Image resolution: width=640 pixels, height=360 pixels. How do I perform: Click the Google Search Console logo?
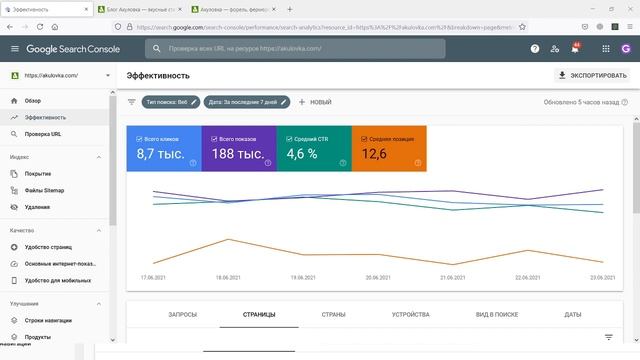coord(73,49)
